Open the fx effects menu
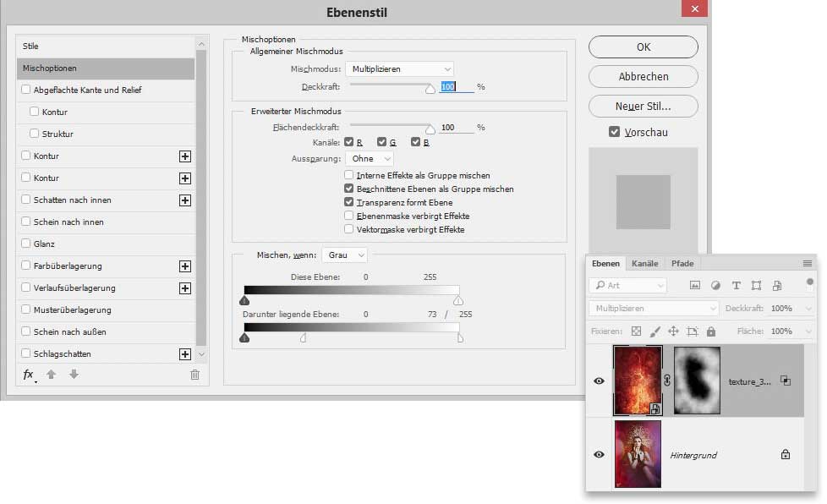The image size is (827, 504). click(29, 375)
